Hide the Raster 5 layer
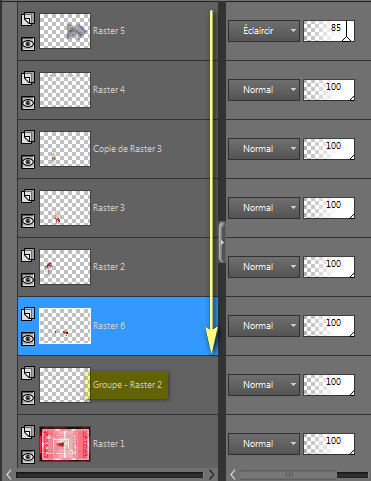 (x=28, y=44)
